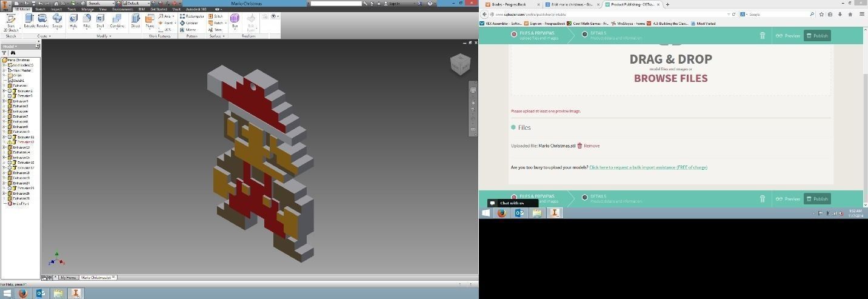Image resolution: width=868 pixels, height=299 pixels.
Task: Click Firefox home icon
Action: [851, 14]
